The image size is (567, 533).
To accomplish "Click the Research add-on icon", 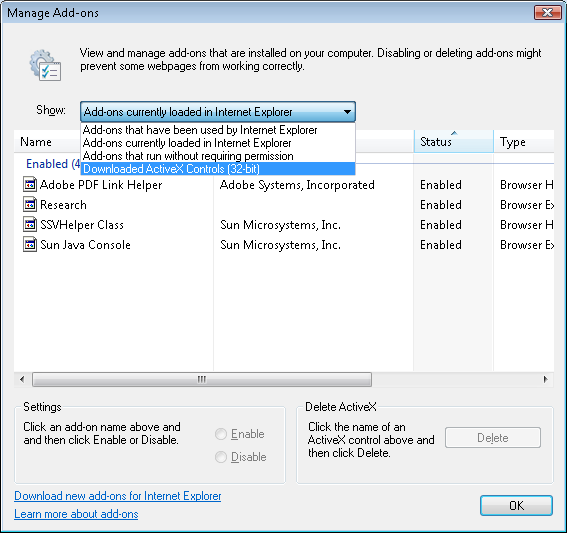I will point(30,205).
